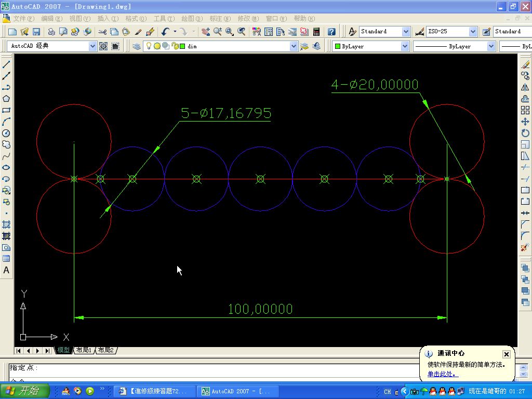Viewport: 532px width, 399px height.
Task: Click the Windows 开始 start button
Action: [25, 391]
